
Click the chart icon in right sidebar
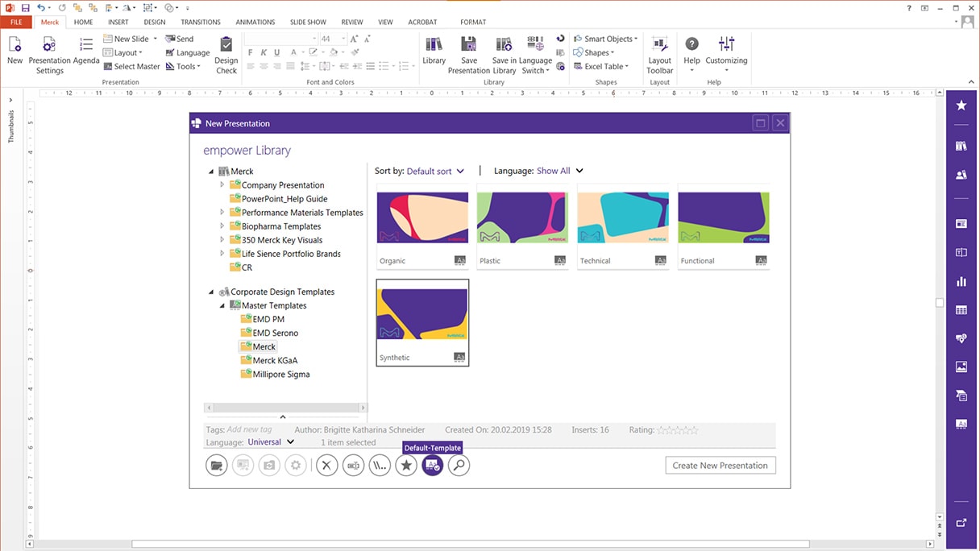coord(961,282)
